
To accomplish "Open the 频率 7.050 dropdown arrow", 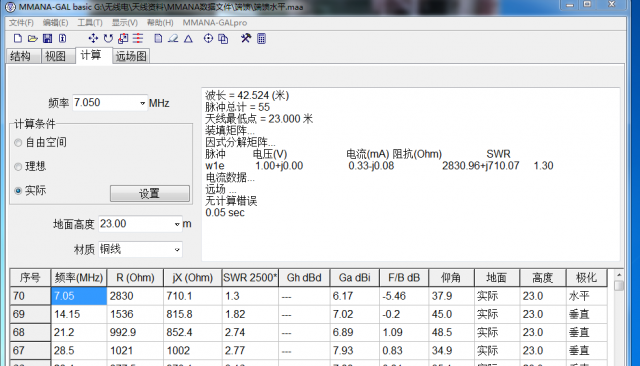I will pos(142,103).
